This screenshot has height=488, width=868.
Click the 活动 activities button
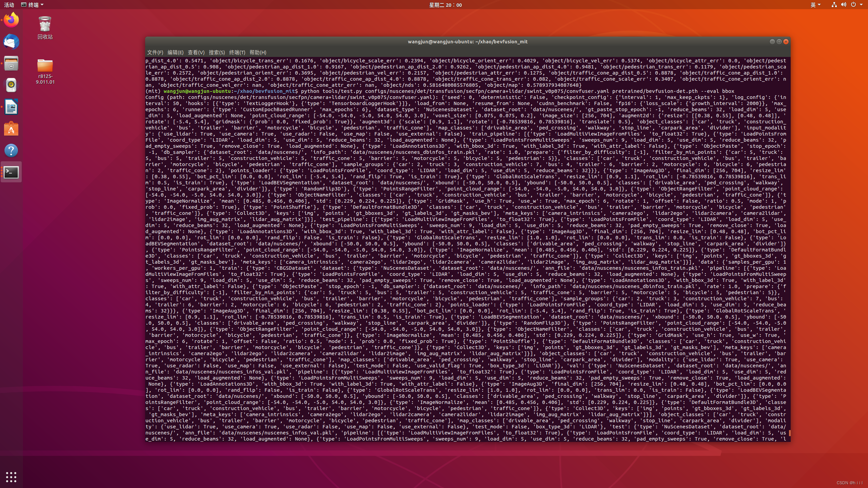(9, 5)
